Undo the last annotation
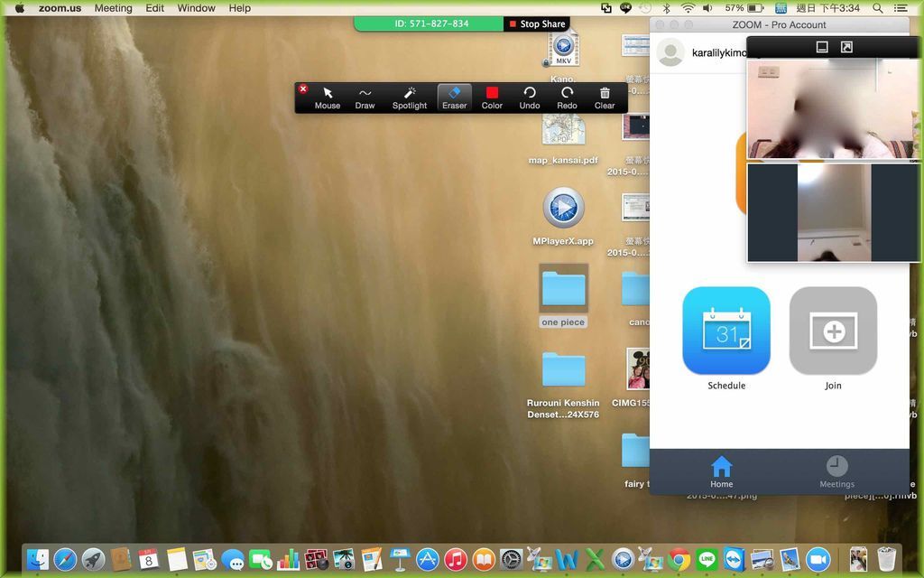Image resolution: width=924 pixels, height=578 pixels. tap(529, 98)
